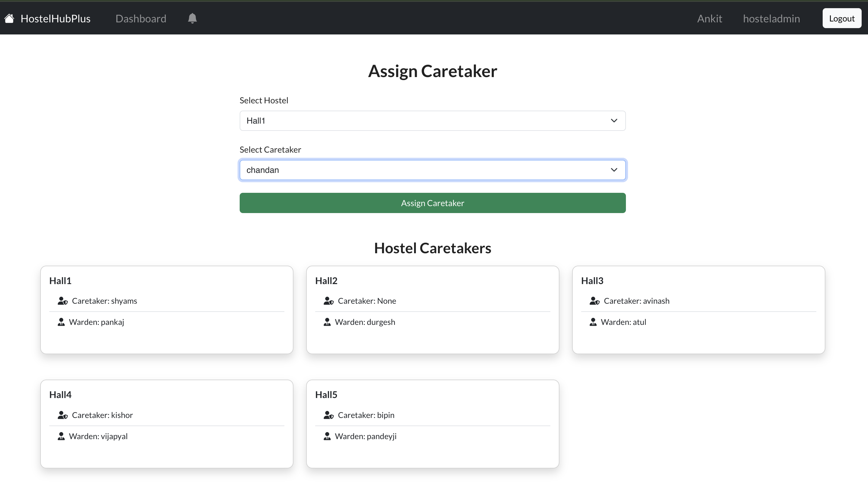Click the chevron in chandan combo box
This screenshot has width=868, height=492.
614,170
